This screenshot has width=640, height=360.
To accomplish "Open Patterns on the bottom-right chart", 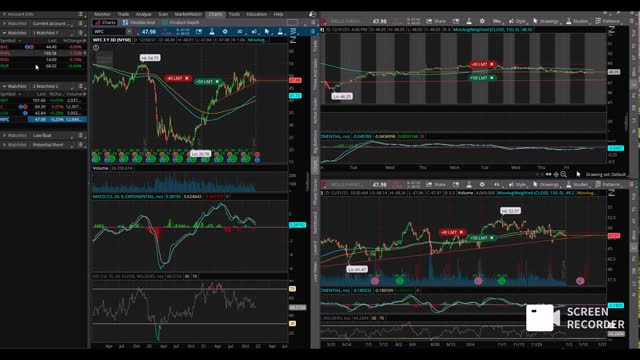I will 608,184.
